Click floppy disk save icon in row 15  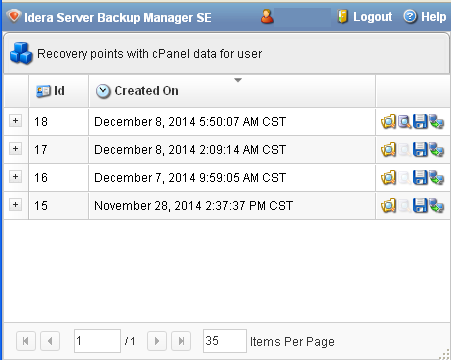coord(420,206)
